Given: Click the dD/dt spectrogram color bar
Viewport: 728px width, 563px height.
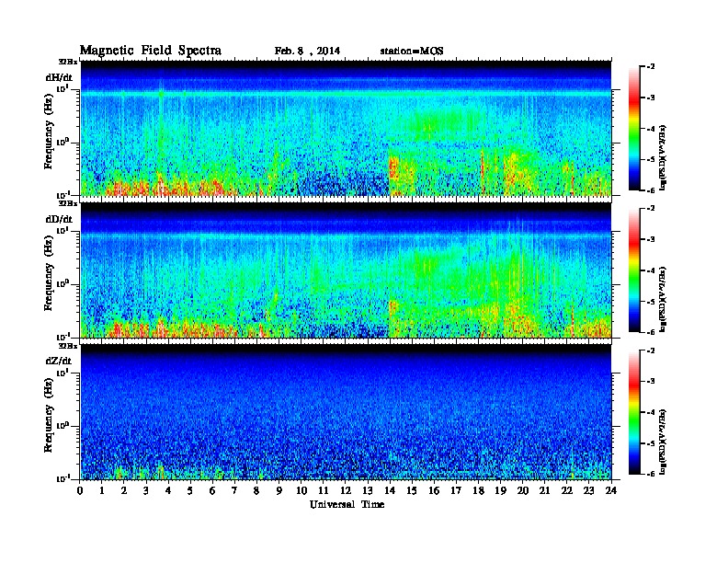Looking at the screenshot, I should (x=634, y=270).
